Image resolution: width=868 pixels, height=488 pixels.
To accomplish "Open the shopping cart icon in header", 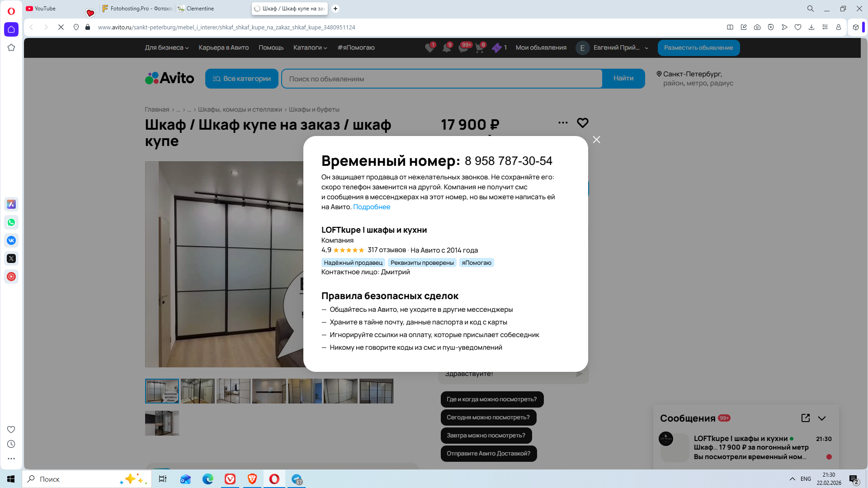I will click(480, 48).
